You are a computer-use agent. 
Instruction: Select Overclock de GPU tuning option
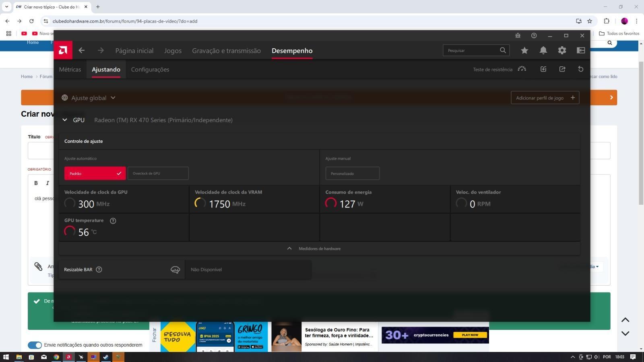point(158,173)
